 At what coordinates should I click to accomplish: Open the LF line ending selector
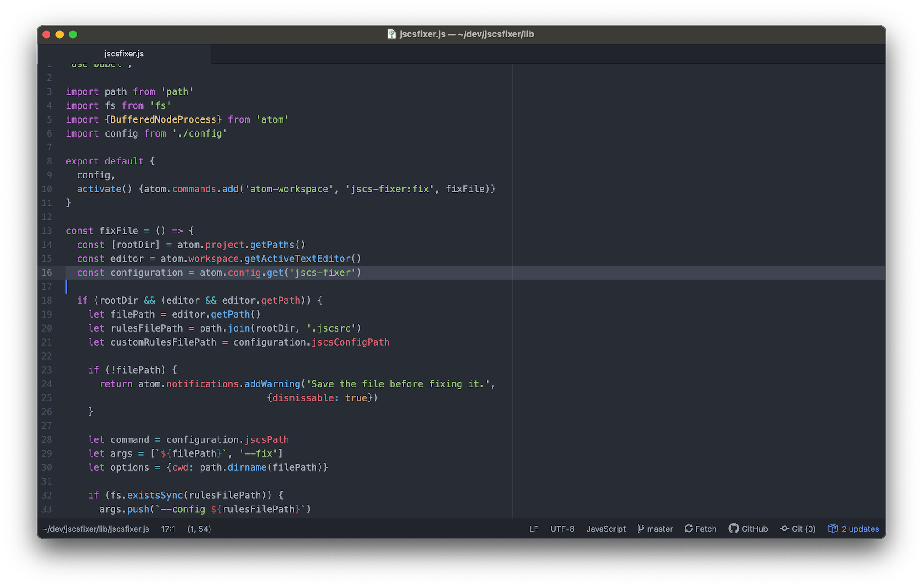[534, 529]
